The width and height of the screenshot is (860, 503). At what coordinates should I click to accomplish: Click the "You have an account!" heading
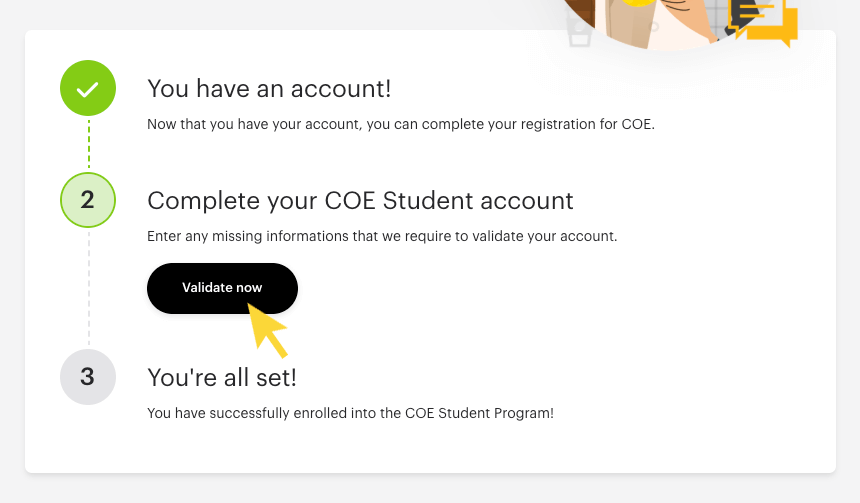269,88
